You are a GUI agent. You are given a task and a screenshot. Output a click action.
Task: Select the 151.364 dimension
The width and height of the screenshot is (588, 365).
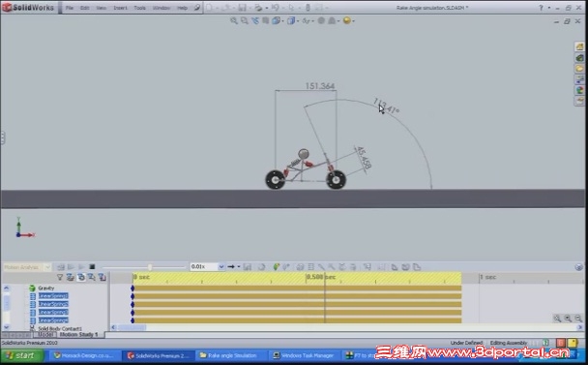320,86
